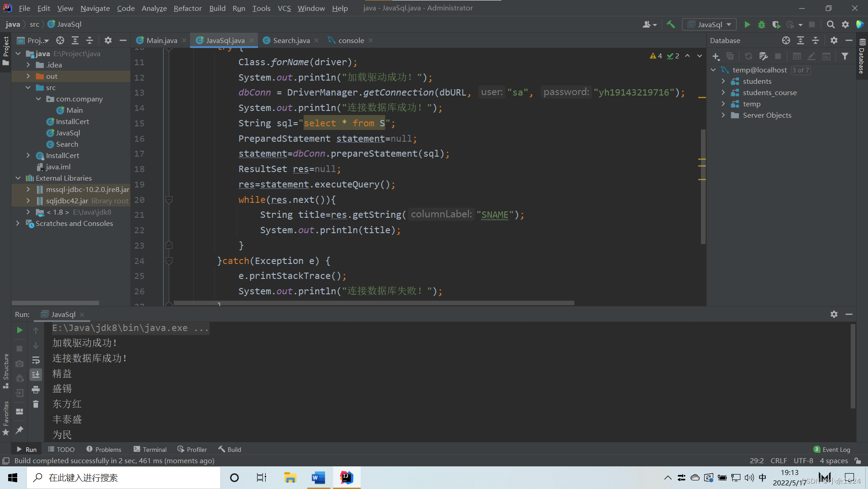Open Database panel settings gear
868x489 pixels.
click(x=834, y=40)
